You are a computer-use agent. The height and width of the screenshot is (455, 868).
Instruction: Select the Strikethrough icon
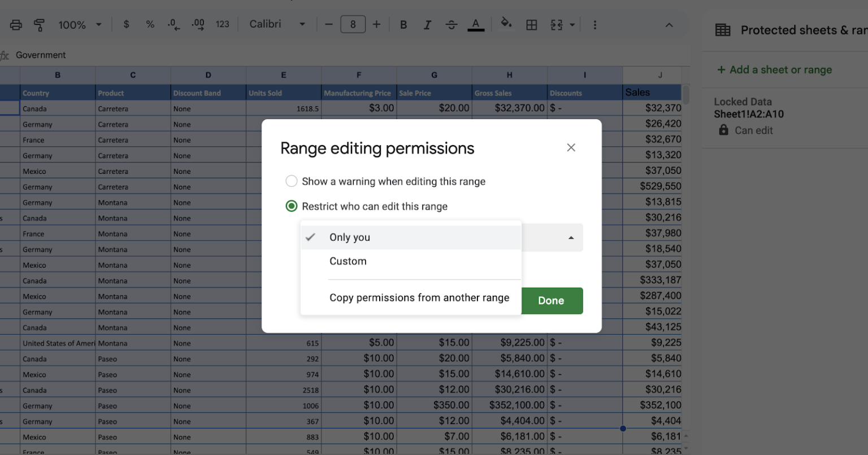[x=451, y=24]
